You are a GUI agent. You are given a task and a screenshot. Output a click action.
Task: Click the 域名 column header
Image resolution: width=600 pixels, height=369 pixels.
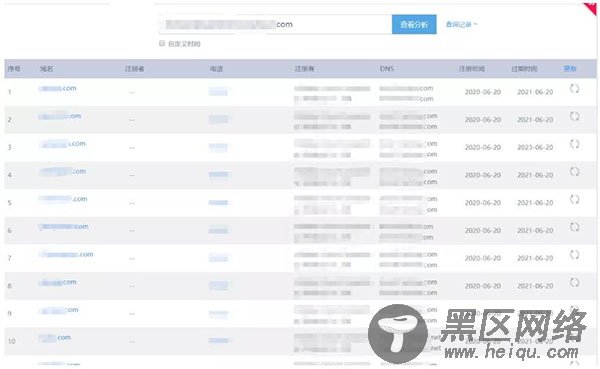(x=47, y=69)
